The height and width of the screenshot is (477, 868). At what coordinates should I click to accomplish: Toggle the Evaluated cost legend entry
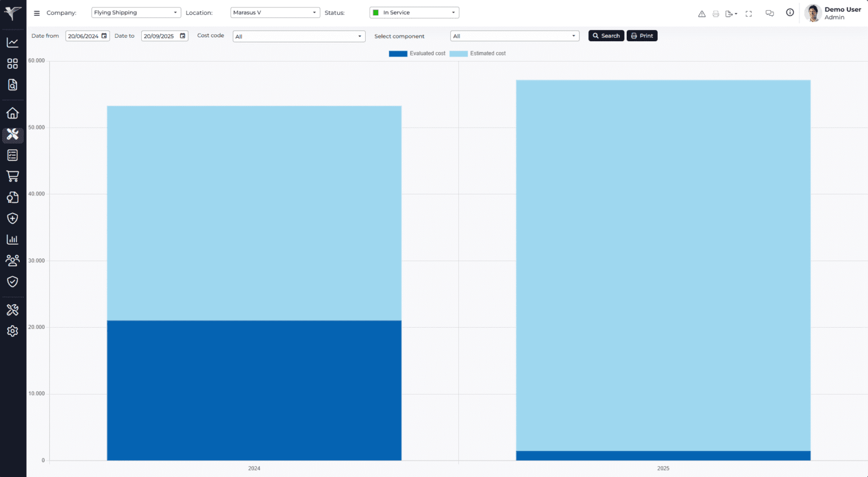(x=417, y=53)
